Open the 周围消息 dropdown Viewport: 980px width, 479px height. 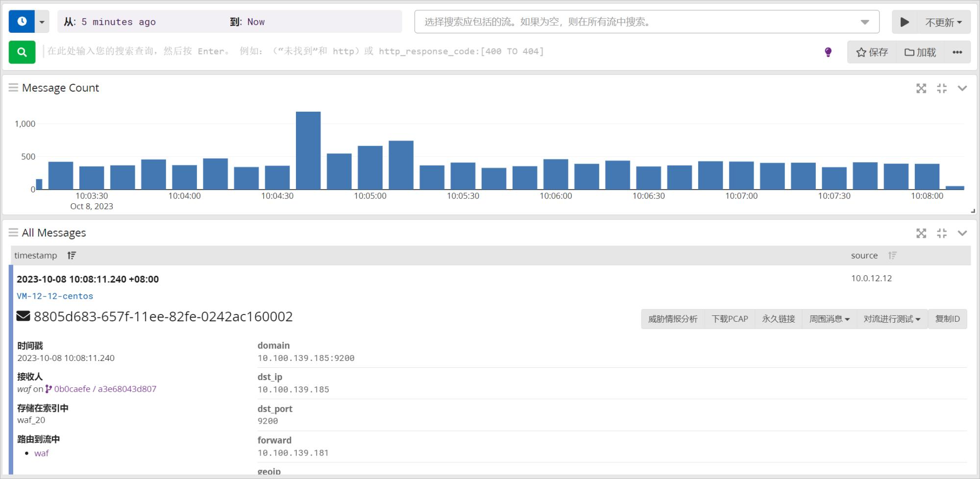tap(829, 319)
